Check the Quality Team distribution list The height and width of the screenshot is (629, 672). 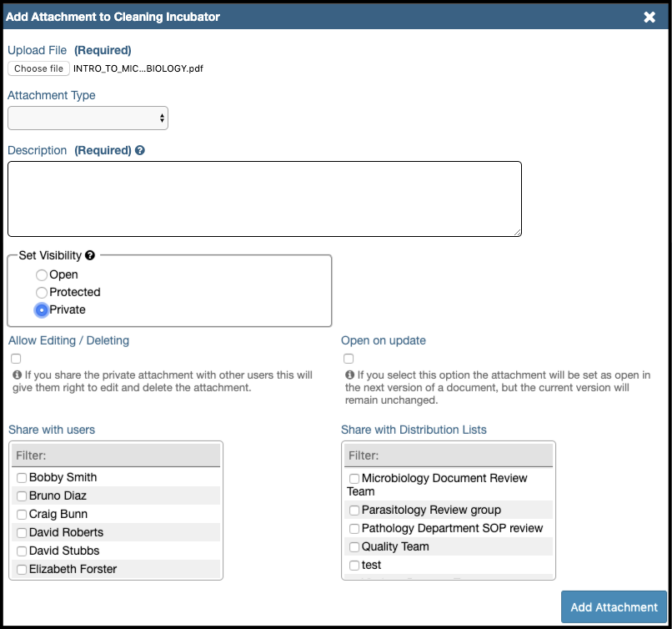(354, 547)
